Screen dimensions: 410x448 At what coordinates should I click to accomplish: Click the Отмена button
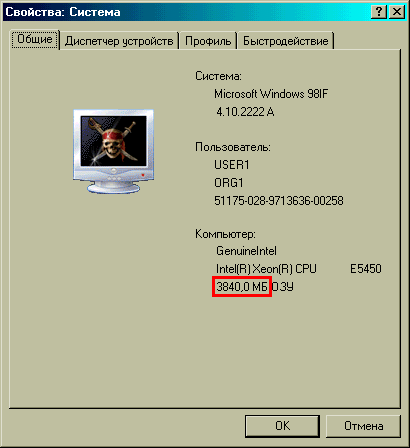tap(363, 426)
